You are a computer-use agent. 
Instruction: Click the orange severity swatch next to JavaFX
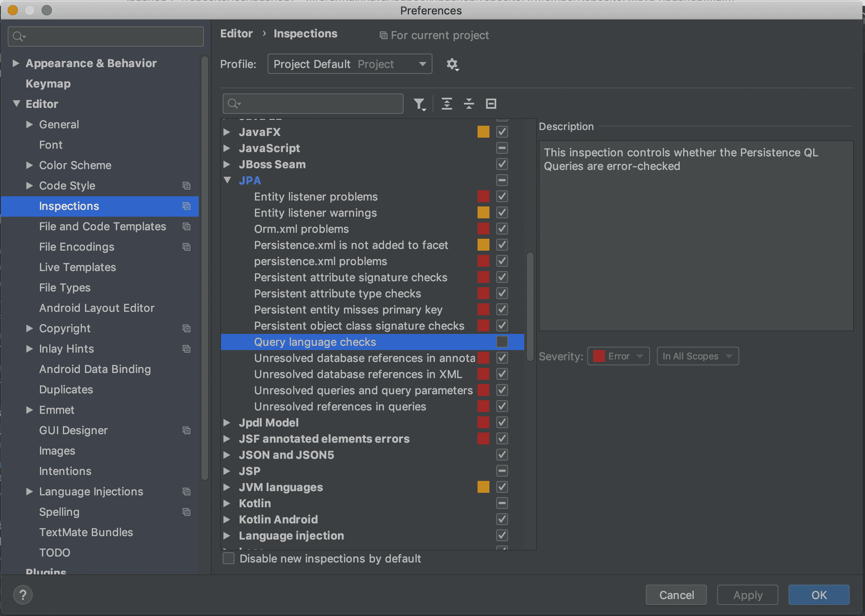coord(483,132)
